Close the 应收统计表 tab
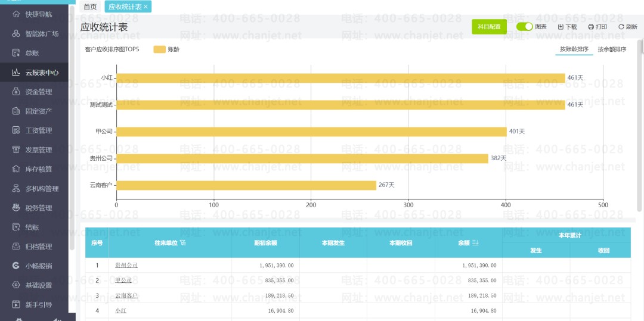The image size is (644, 321). click(x=146, y=7)
